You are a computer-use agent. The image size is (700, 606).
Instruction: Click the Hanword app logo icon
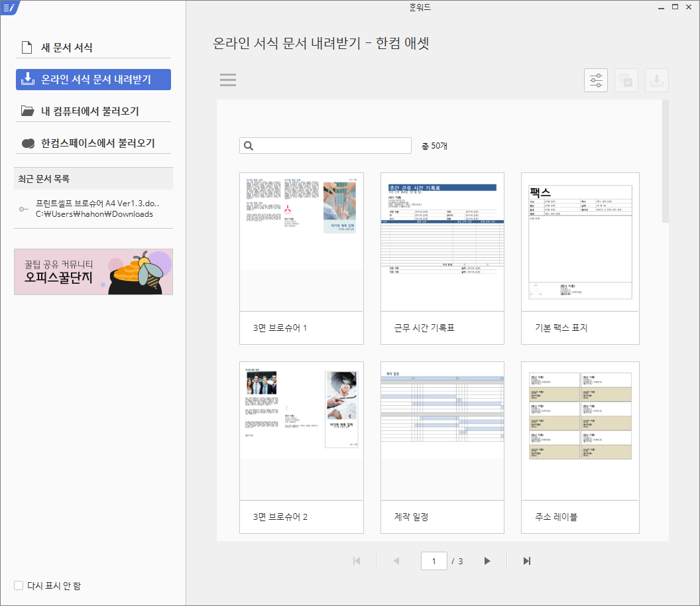coord(9,7)
